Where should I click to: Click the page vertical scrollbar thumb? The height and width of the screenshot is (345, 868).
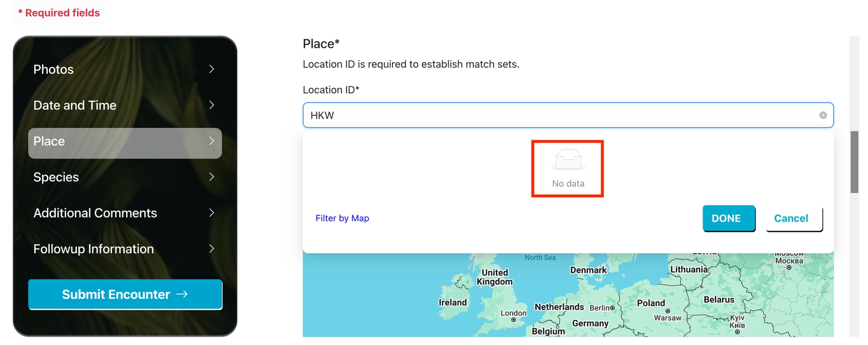point(854,162)
